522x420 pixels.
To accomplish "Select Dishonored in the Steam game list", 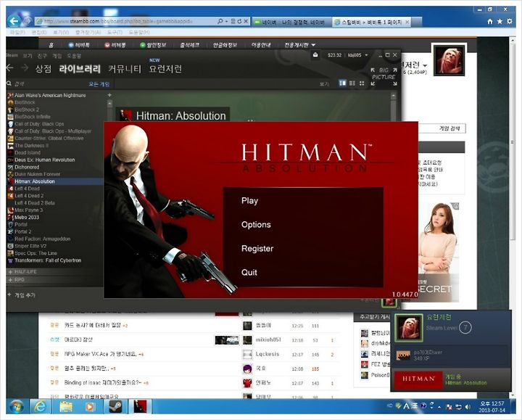I will (x=27, y=167).
